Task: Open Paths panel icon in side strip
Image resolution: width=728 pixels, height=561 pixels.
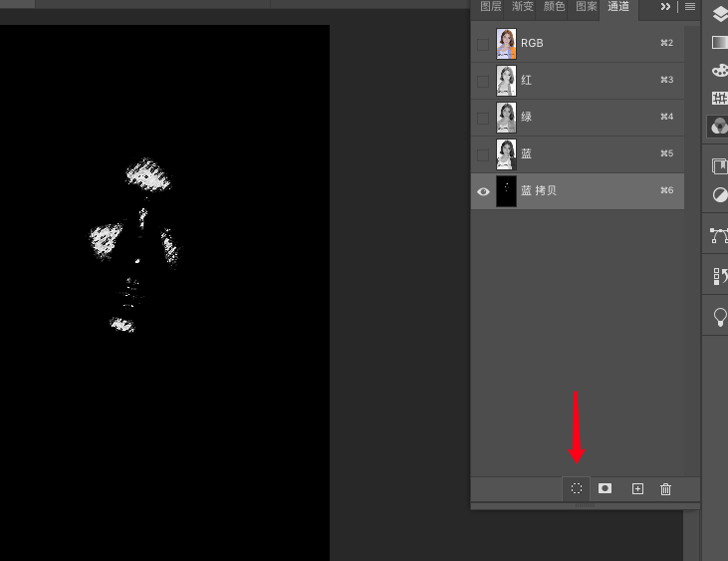Action: click(x=719, y=235)
